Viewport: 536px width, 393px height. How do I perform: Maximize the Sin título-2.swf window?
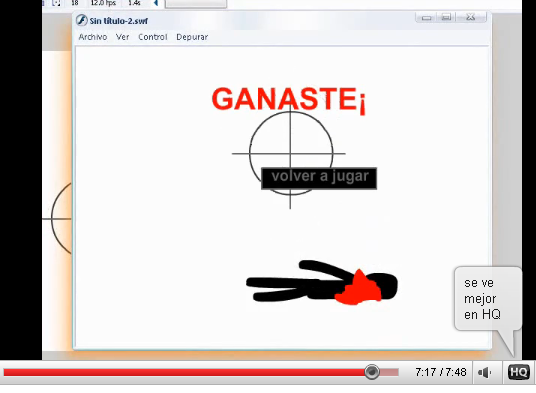tap(446, 17)
